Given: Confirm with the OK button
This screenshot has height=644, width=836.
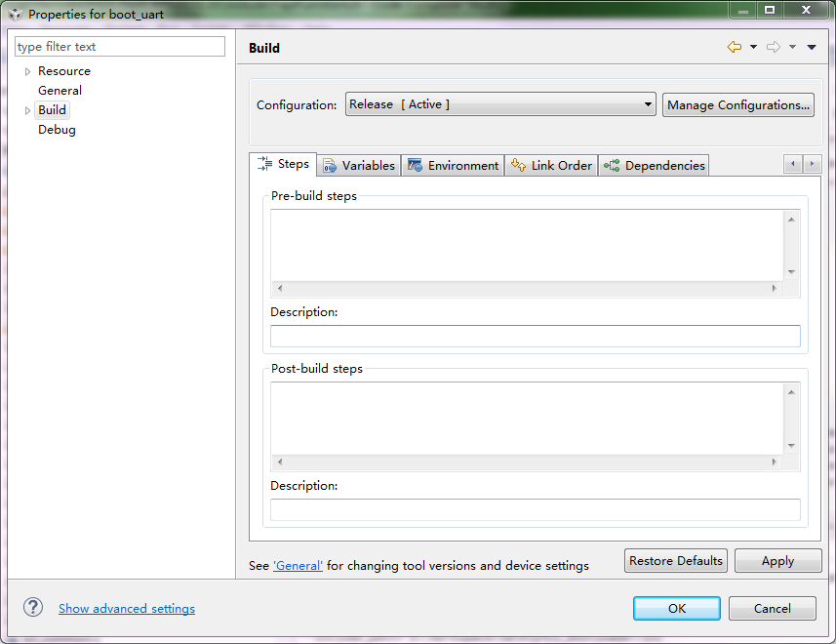Looking at the screenshot, I should pyautogui.click(x=677, y=608).
